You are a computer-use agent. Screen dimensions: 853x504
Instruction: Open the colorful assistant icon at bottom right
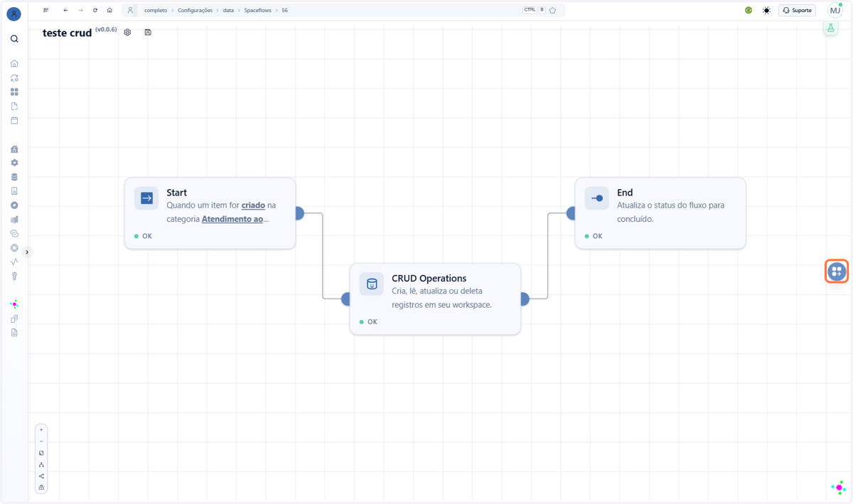[839, 488]
